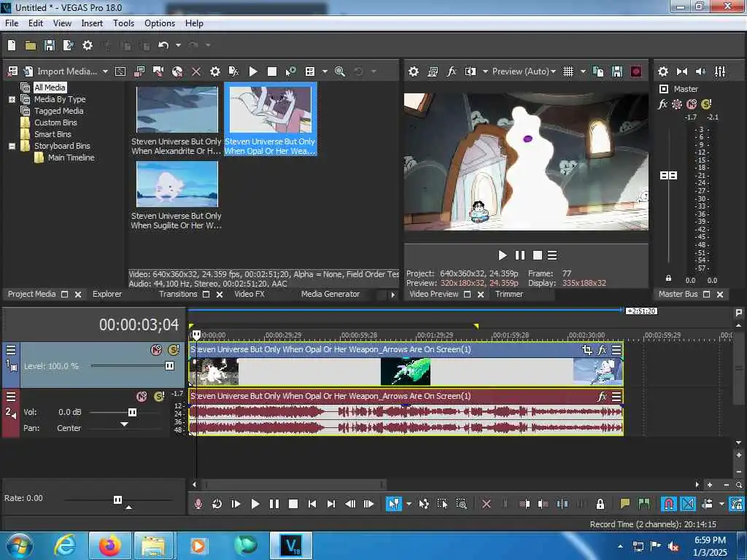Select the Smart Bins folder
This screenshot has width=747, height=560.
tap(53, 134)
